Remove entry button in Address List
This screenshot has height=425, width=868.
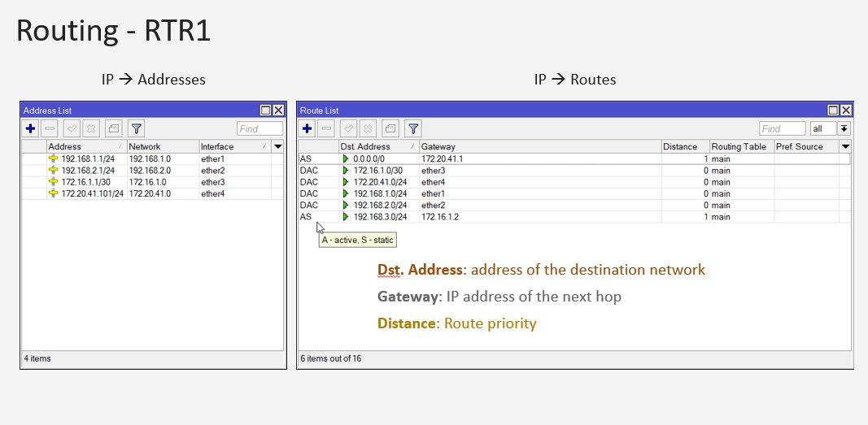(50, 128)
